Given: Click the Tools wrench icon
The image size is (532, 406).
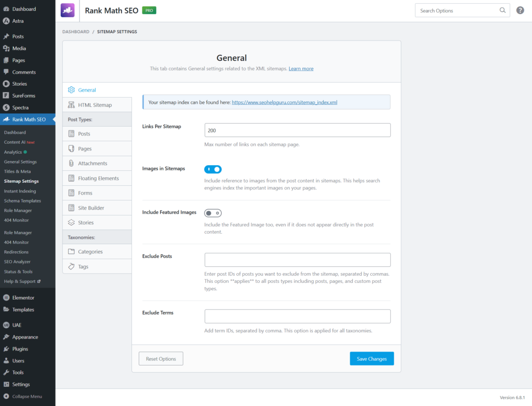Looking at the screenshot, I should point(6,372).
